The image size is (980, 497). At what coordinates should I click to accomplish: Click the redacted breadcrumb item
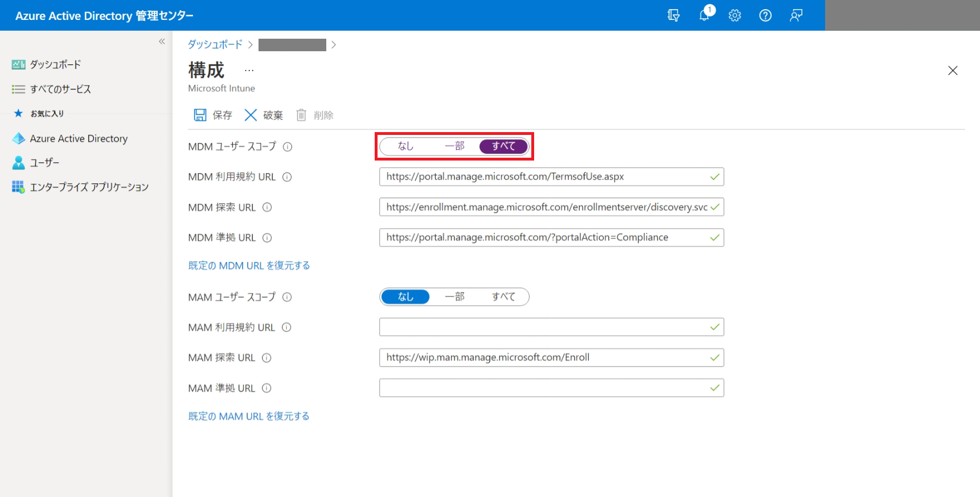292,45
